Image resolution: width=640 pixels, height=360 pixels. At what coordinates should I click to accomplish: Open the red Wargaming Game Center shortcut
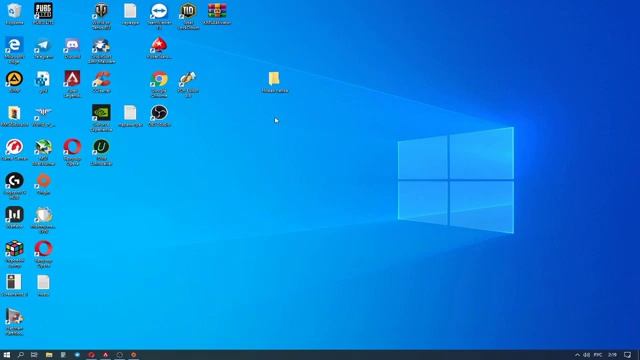14,147
